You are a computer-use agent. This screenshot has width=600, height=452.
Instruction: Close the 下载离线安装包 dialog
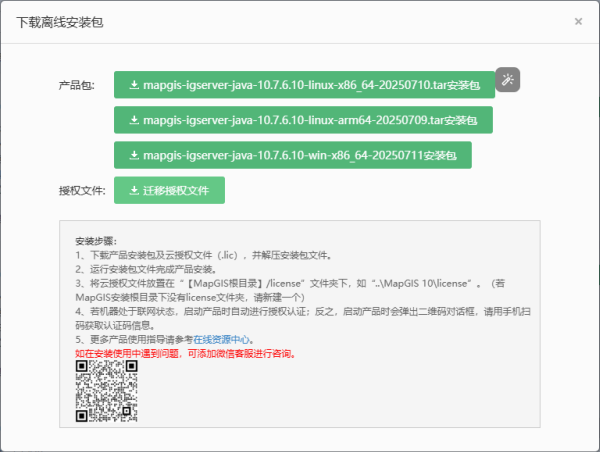coord(578,21)
